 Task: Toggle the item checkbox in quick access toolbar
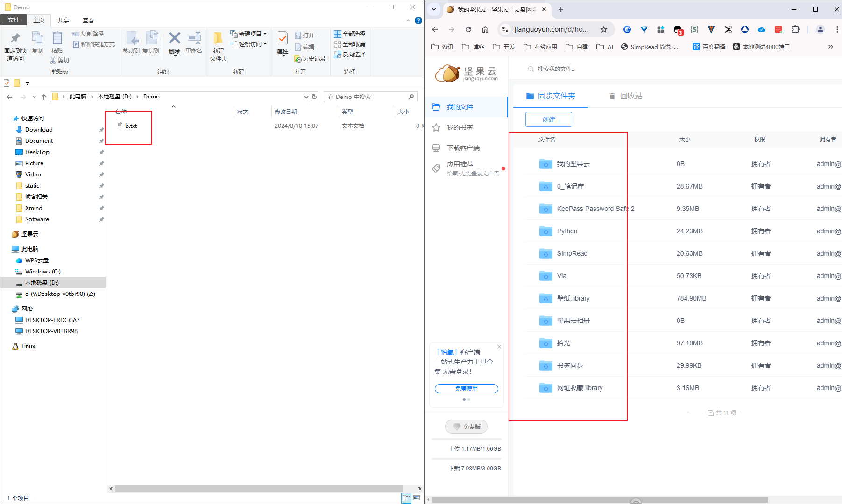(7, 83)
